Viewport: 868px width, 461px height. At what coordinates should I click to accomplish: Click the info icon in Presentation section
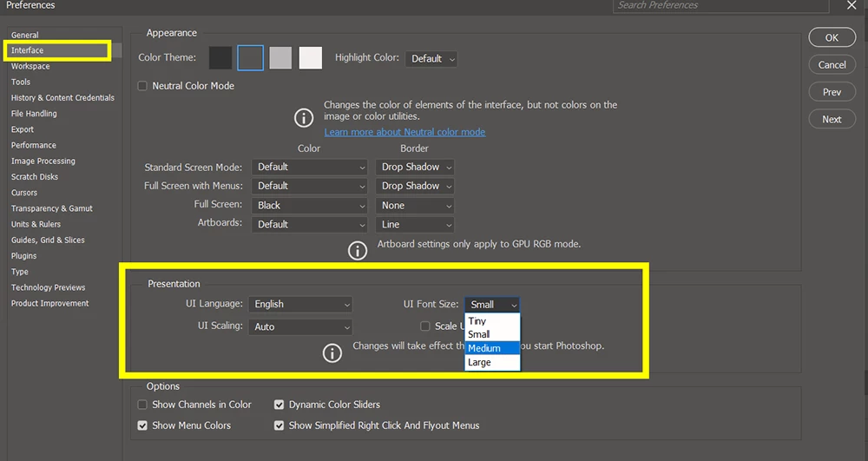tap(332, 353)
